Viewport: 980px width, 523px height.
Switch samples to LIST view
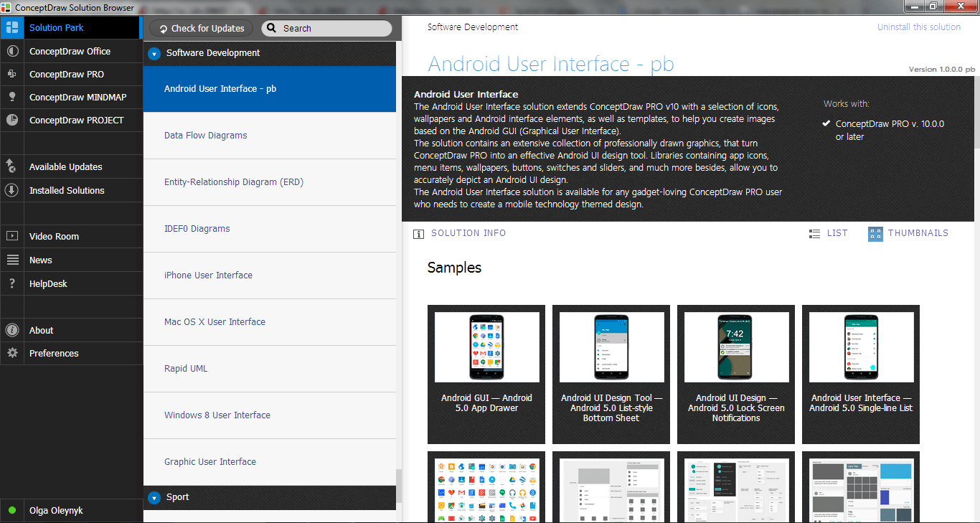(x=829, y=233)
